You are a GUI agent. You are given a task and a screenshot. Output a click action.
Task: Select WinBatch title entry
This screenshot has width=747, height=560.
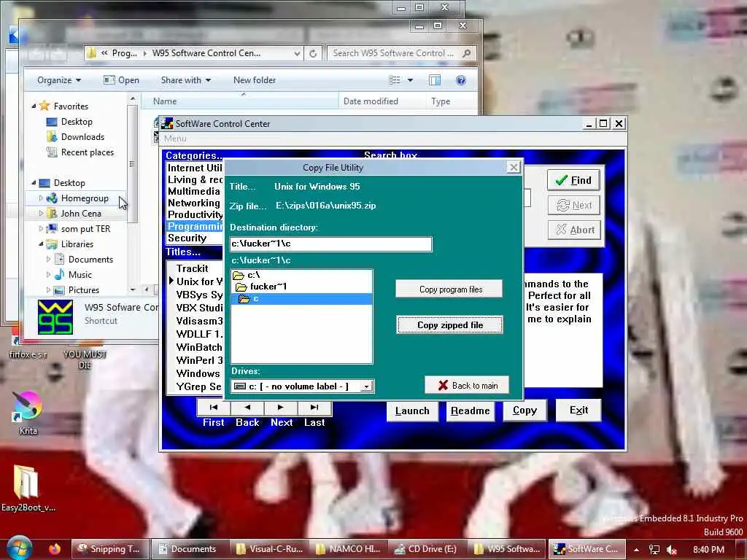[x=199, y=347]
